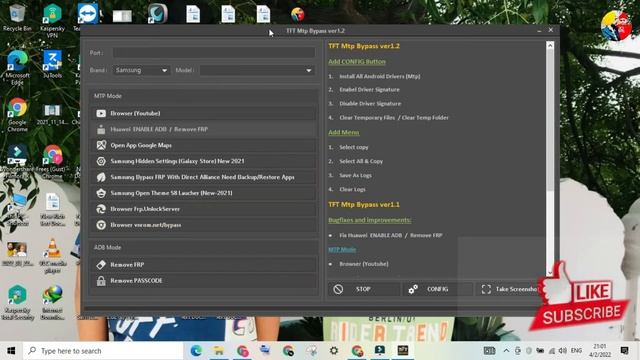Minimize the TFT Mtp Bypass window
This screenshot has height=360, width=640.
[x=539, y=31]
